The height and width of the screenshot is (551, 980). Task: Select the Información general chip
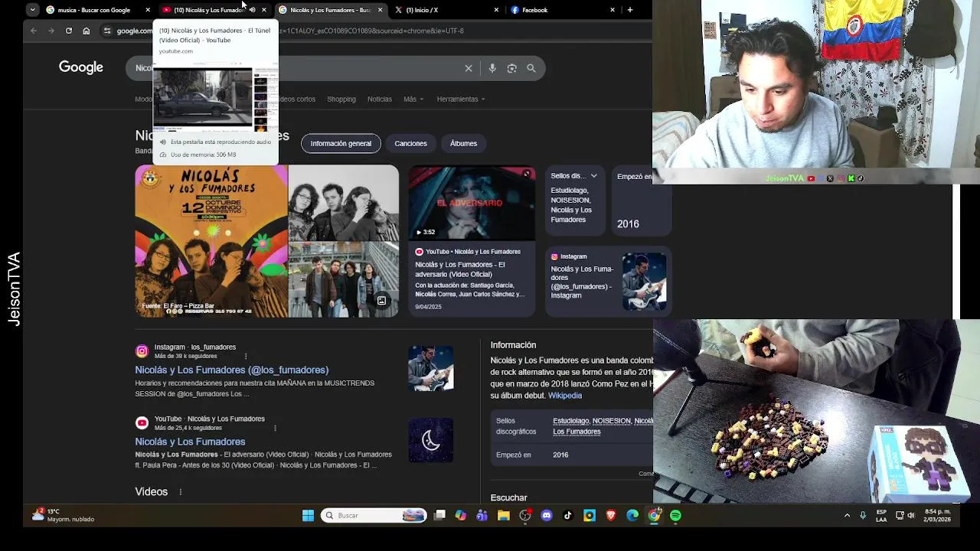point(341,143)
